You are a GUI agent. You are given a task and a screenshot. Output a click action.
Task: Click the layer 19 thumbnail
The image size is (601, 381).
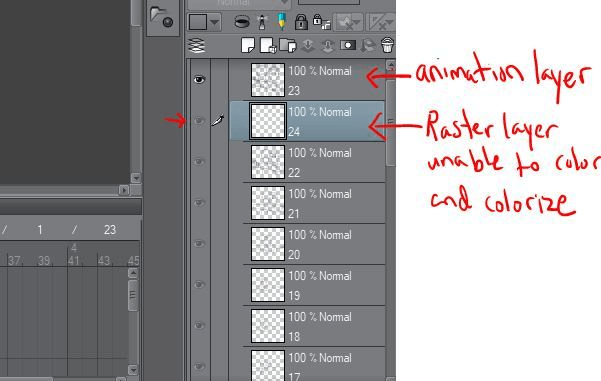[268, 285]
